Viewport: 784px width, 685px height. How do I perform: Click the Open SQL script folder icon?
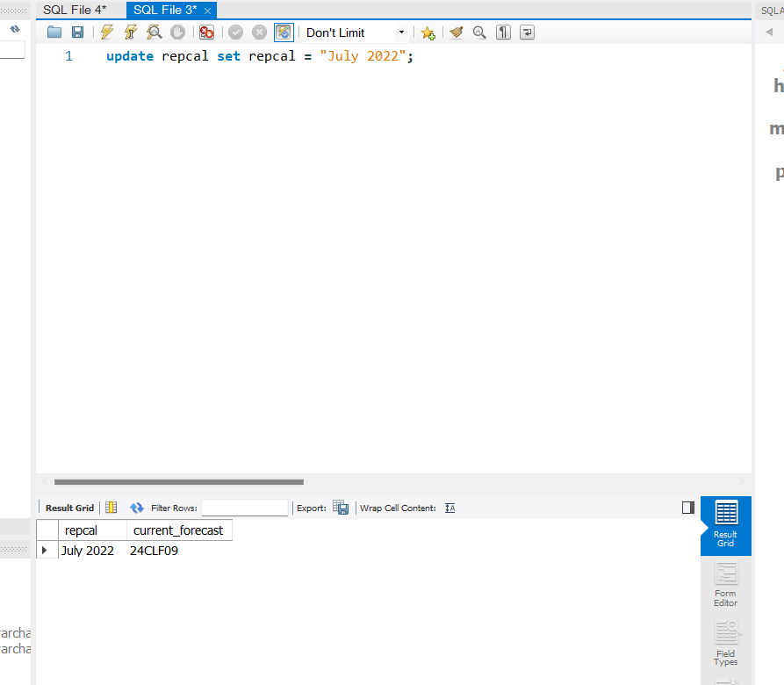click(54, 32)
